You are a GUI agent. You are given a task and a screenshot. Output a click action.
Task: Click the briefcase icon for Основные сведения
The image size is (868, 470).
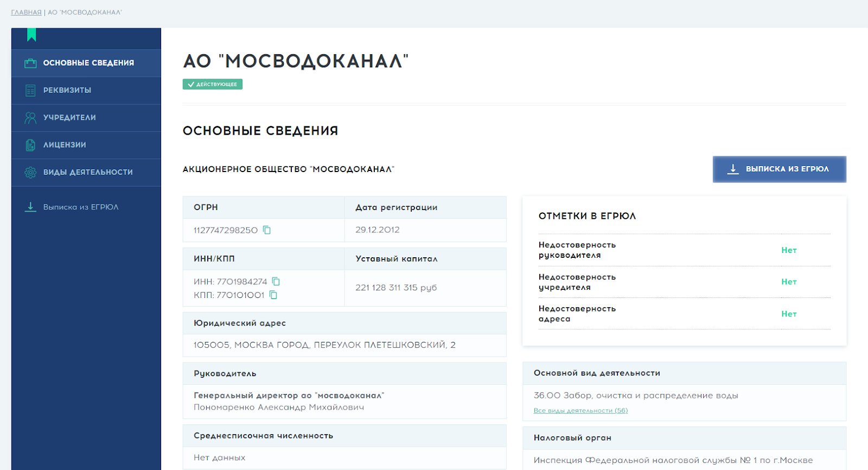point(30,63)
